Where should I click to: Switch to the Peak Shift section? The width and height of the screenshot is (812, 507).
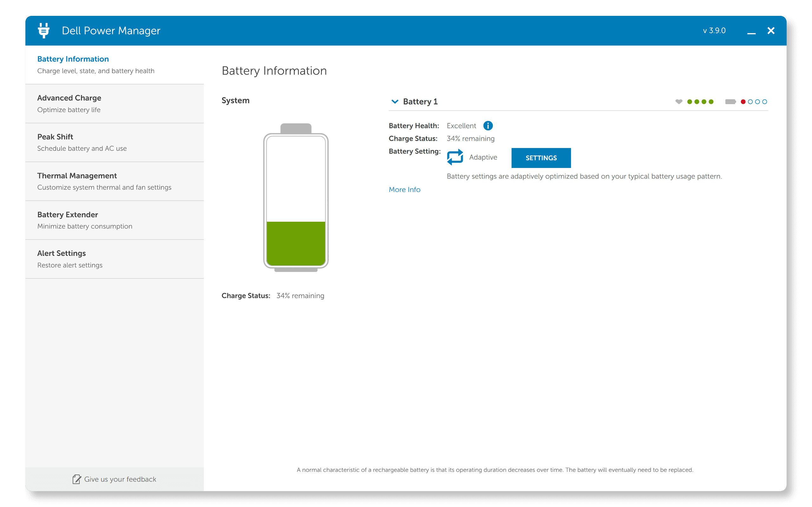pyautogui.click(x=115, y=143)
